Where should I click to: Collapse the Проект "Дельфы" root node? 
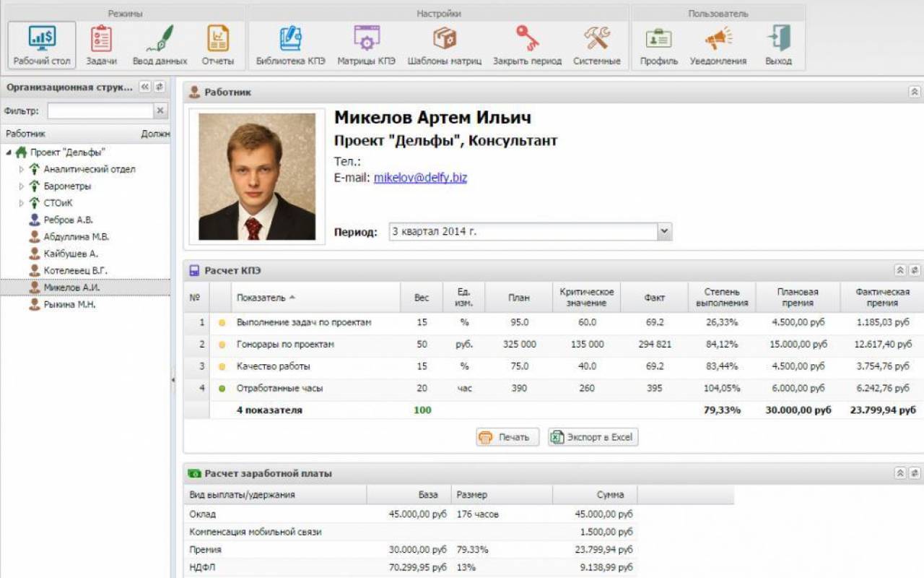[8, 152]
